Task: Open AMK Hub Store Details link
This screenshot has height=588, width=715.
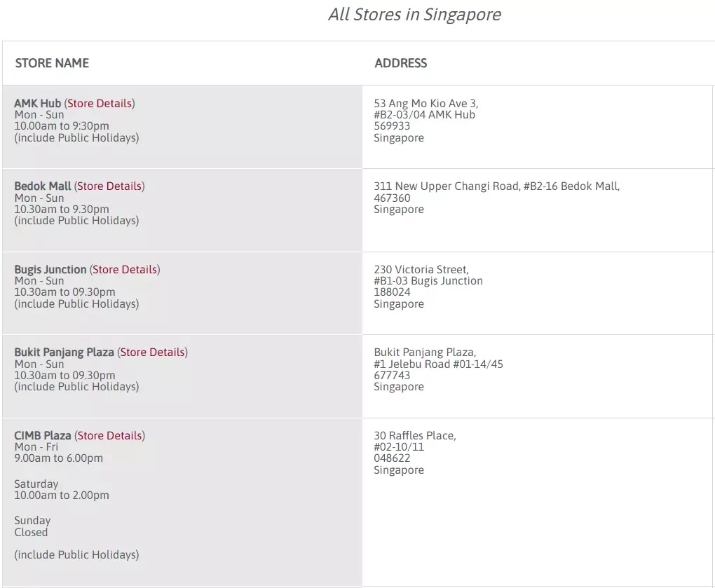Action: click(x=100, y=104)
